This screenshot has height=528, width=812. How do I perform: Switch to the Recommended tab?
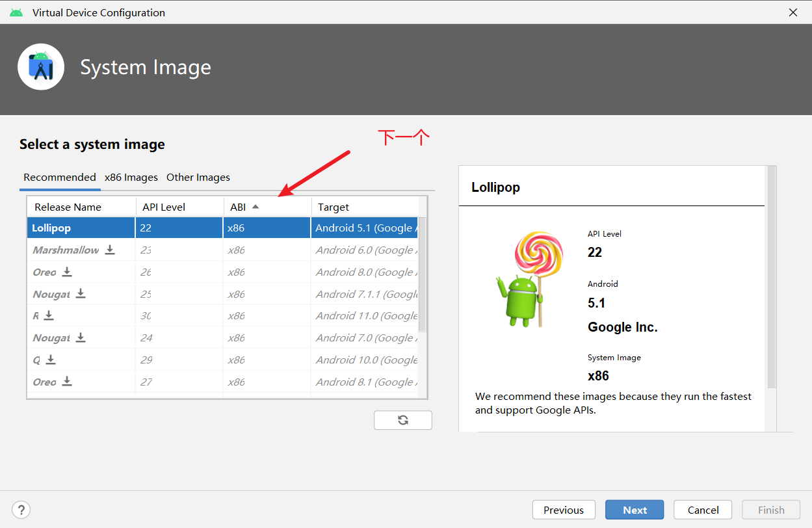60,178
